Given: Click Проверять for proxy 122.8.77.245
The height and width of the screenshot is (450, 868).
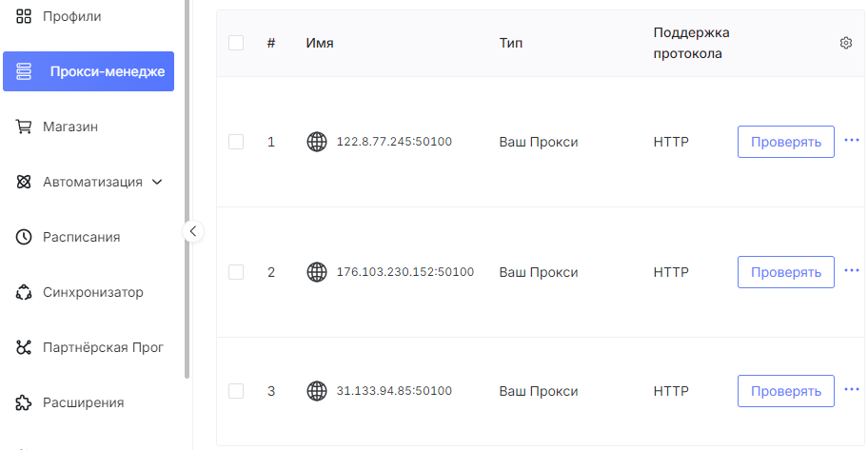Looking at the screenshot, I should (x=785, y=142).
